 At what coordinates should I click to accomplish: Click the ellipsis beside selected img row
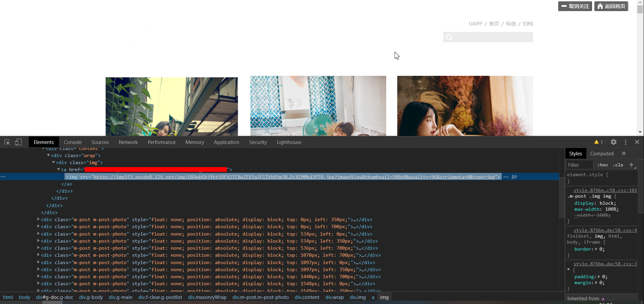(x=3, y=177)
